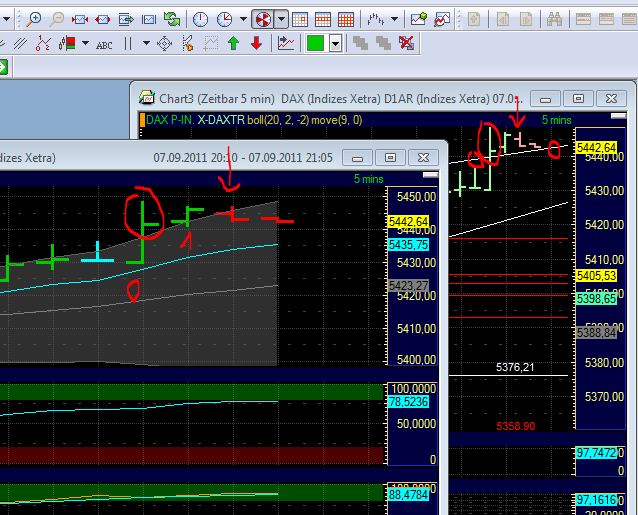Click the zoom in magnifier icon

[x=34, y=19]
